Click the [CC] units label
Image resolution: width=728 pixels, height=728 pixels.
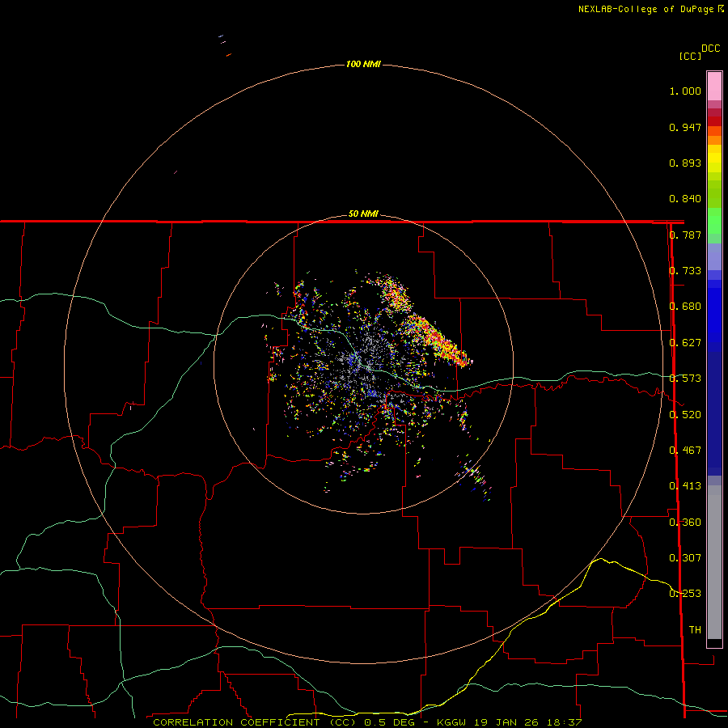pos(691,56)
